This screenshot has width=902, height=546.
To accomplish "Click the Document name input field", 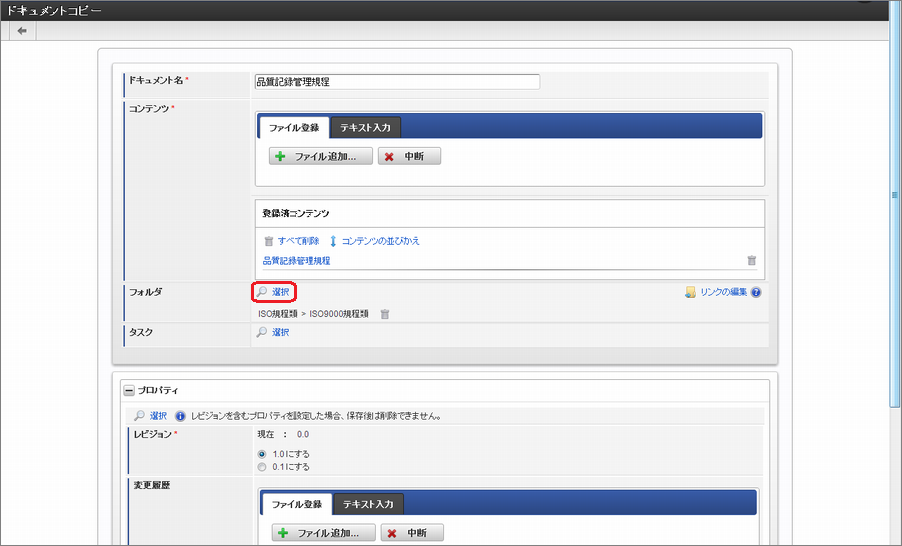I will pyautogui.click(x=397, y=82).
